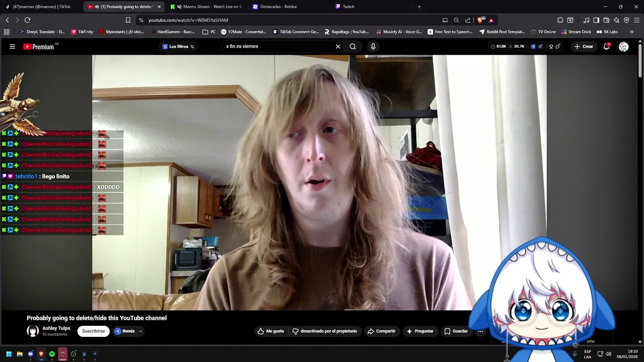Click the Compartir share button
The width and height of the screenshot is (644, 362).
pos(381,331)
